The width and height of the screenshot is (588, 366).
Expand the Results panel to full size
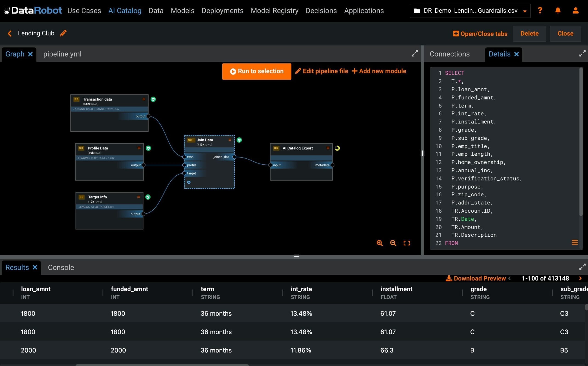coord(582,267)
